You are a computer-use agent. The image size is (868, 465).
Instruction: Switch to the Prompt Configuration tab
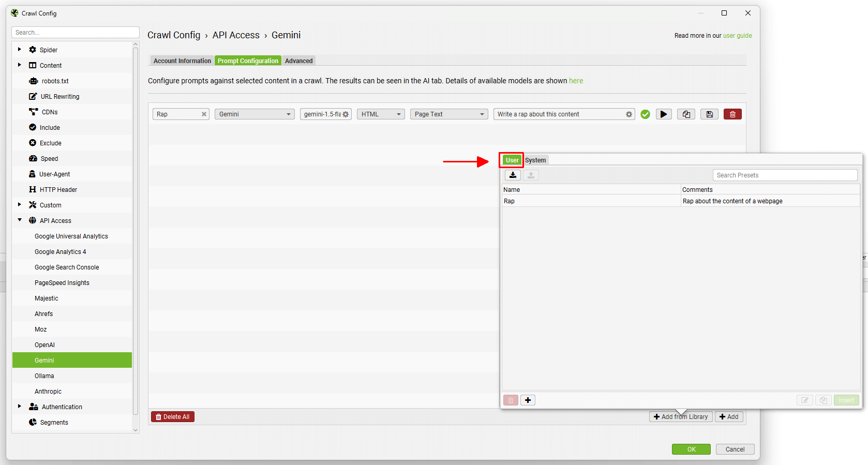(248, 61)
